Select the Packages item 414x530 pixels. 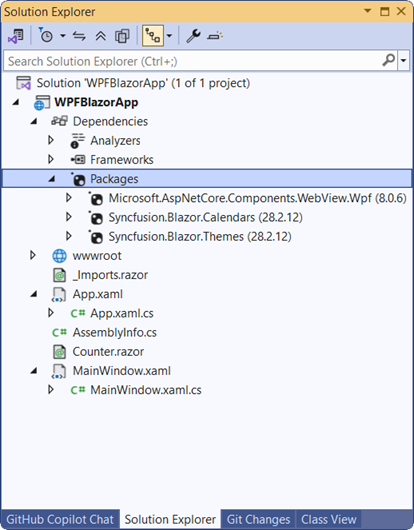(x=114, y=179)
